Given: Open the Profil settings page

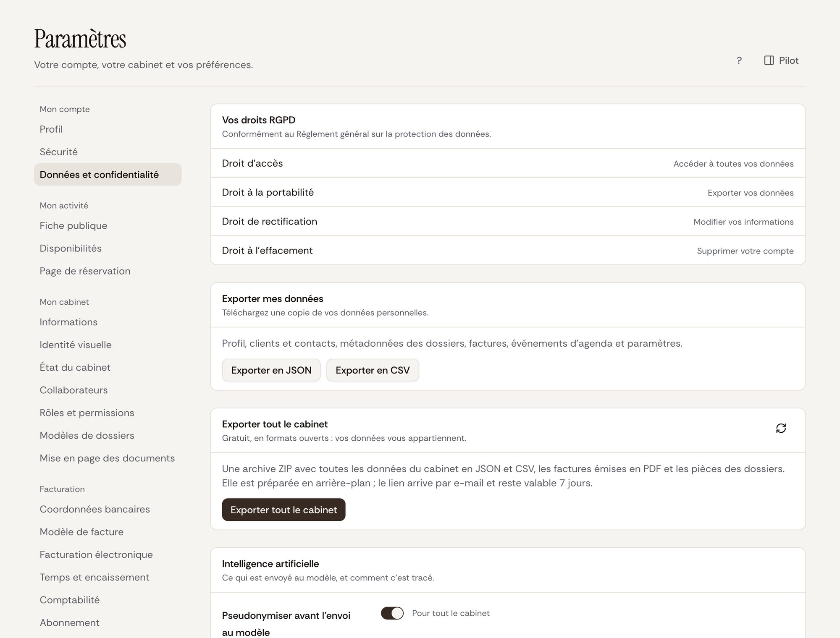Looking at the screenshot, I should point(108,129).
